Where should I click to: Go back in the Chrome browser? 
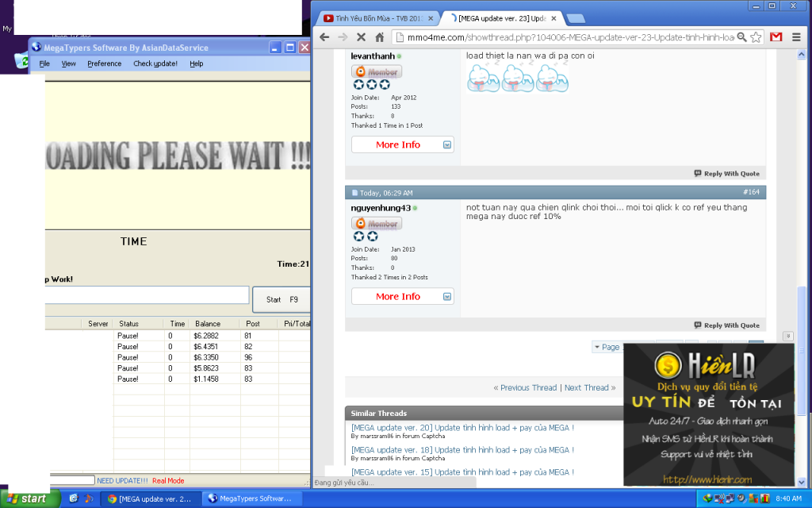coord(324,37)
